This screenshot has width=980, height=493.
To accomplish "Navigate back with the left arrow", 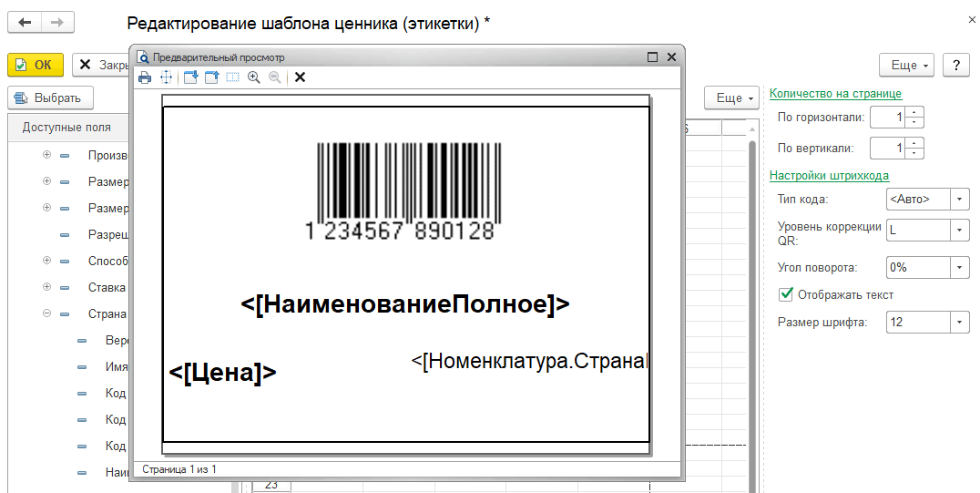I will [x=25, y=23].
